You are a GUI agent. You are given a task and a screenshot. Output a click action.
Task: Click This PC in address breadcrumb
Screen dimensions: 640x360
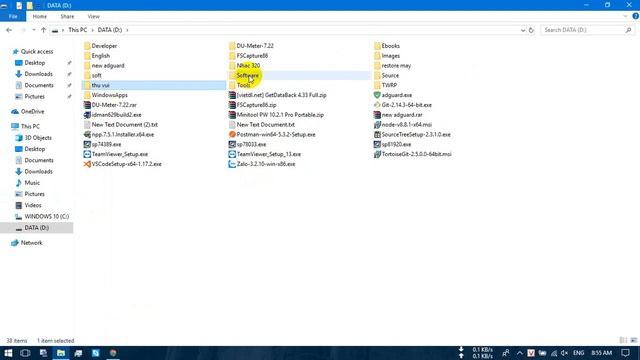click(78, 30)
